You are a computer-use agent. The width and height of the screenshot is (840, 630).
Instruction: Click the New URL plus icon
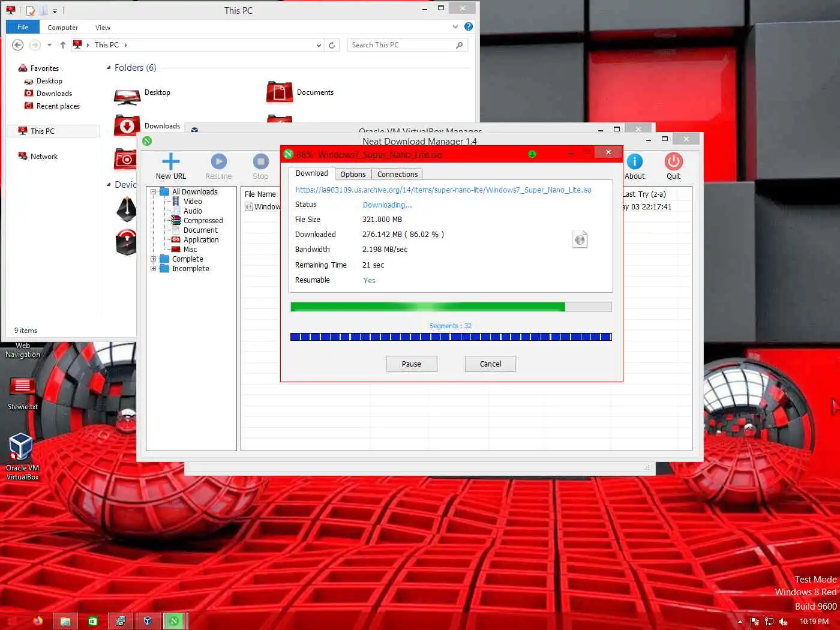(171, 161)
